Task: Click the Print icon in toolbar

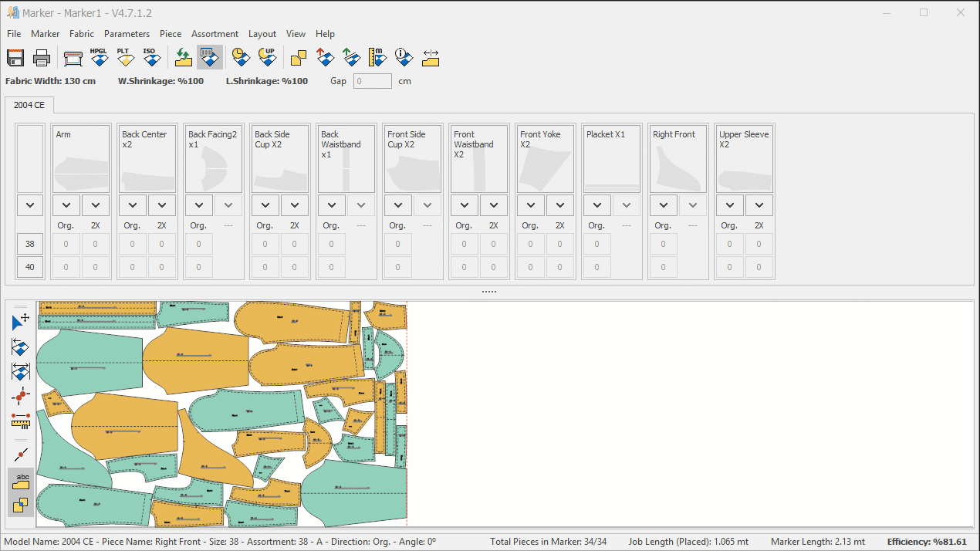Action: tap(42, 58)
